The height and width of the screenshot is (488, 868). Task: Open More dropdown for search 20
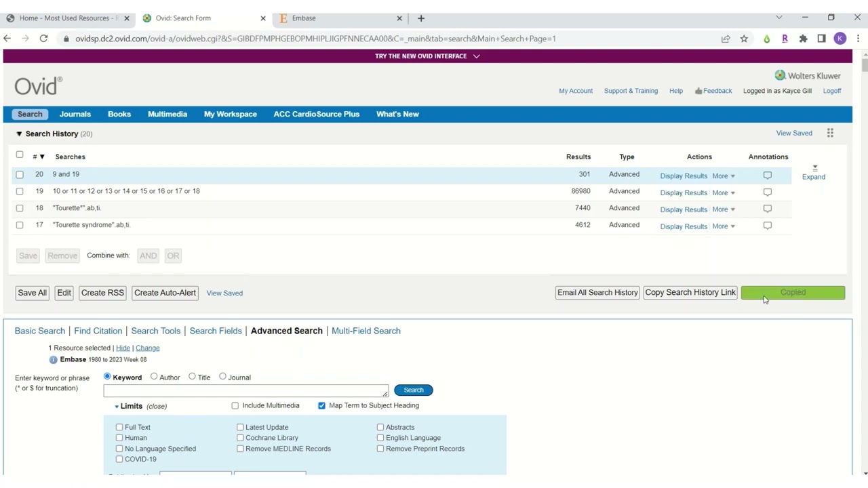(724, 176)
